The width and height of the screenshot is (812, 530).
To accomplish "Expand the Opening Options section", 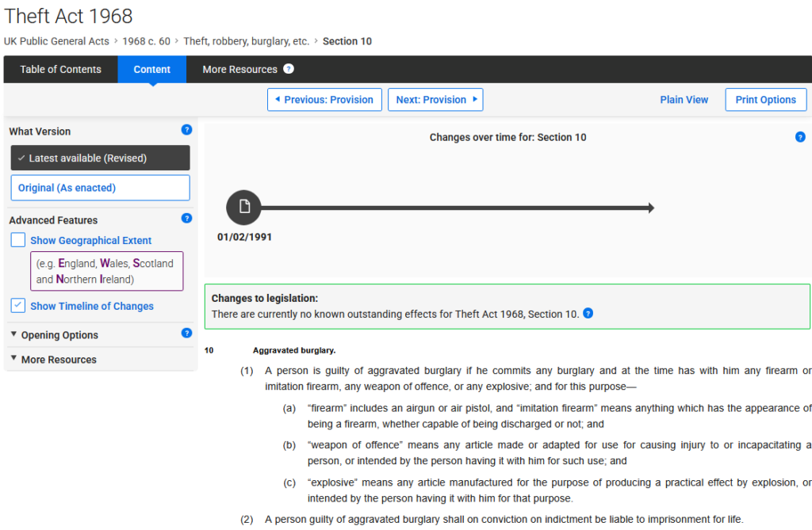I will [x=59, y=335].
